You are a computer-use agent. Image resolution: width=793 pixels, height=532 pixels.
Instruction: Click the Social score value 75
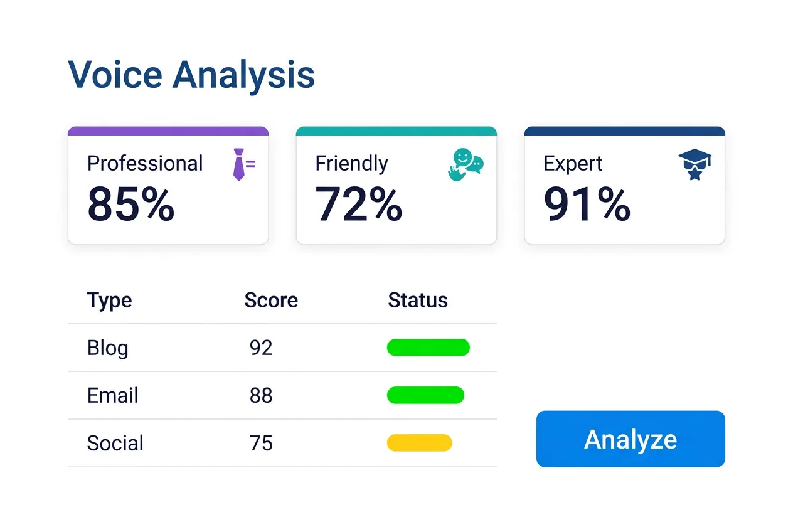[x=261, y=443]
